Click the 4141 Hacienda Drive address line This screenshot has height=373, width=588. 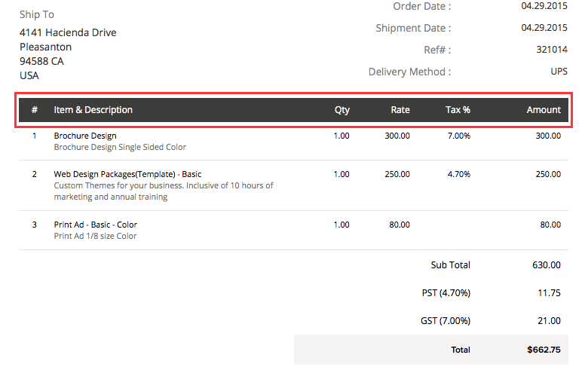tap(68, 32)
